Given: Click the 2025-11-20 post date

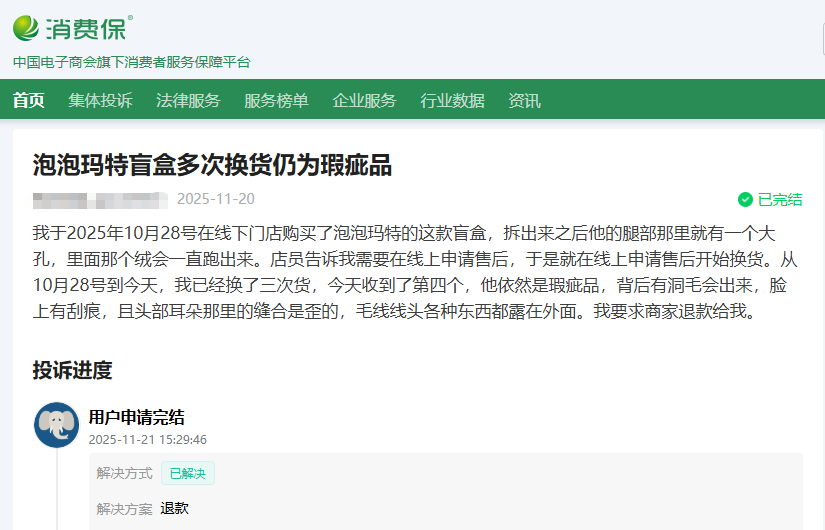Looking at the screenshot, I should 216,199.
